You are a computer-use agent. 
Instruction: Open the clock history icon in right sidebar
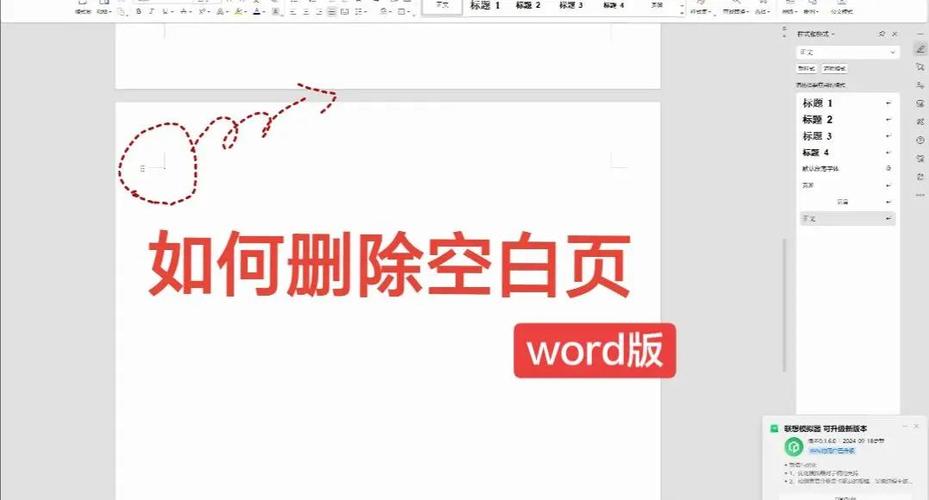pyautogui.click(x=920, y=140)
